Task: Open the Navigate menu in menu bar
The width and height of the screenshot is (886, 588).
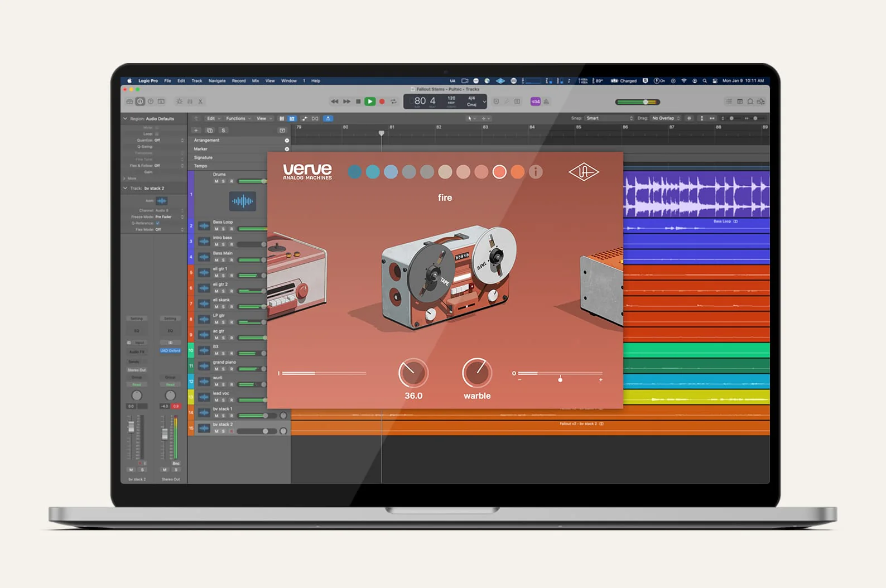Action: tap(217, 81)
